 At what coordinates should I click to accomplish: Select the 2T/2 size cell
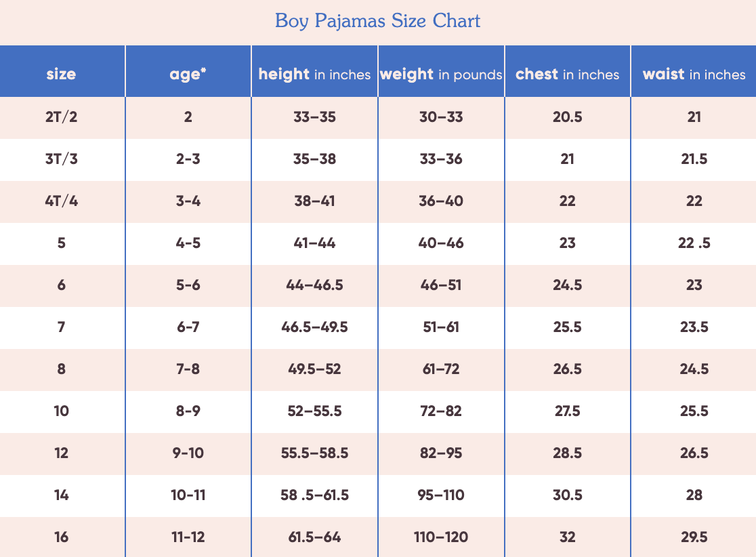pos(61,117)
